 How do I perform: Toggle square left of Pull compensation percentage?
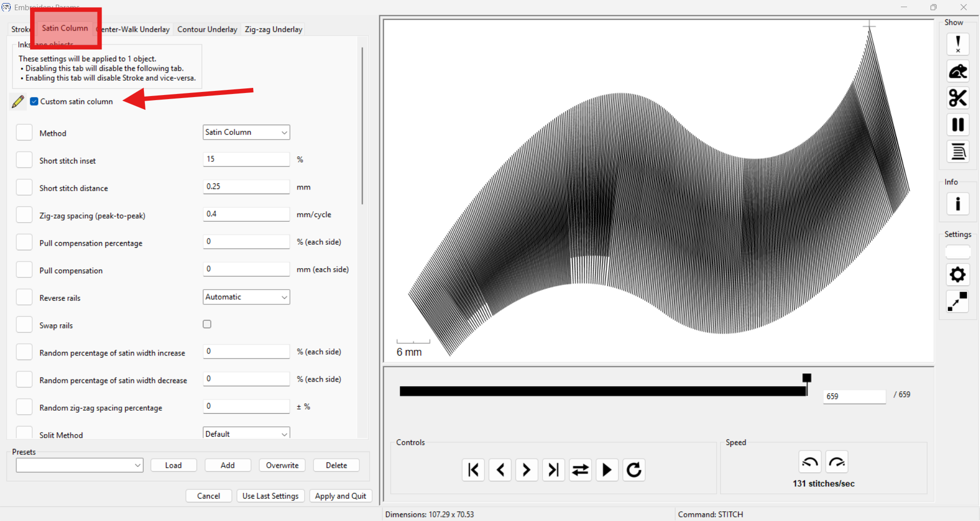pos(24,242)
